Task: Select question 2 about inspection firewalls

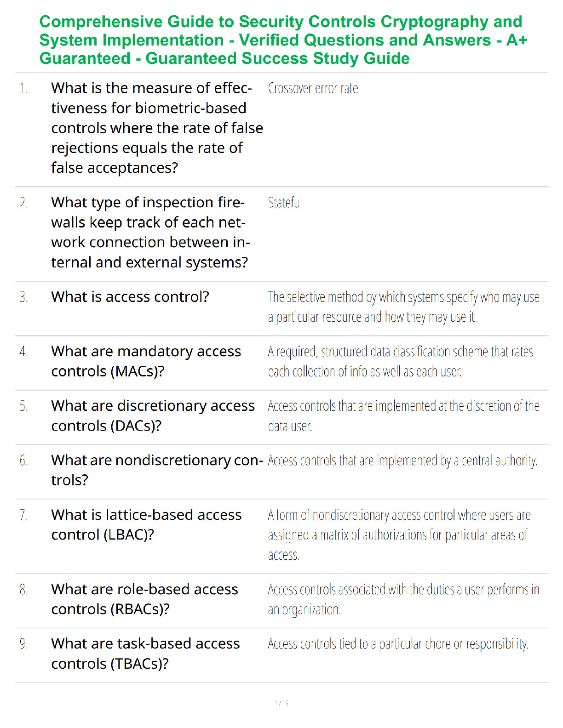Action: pos(150,232)
